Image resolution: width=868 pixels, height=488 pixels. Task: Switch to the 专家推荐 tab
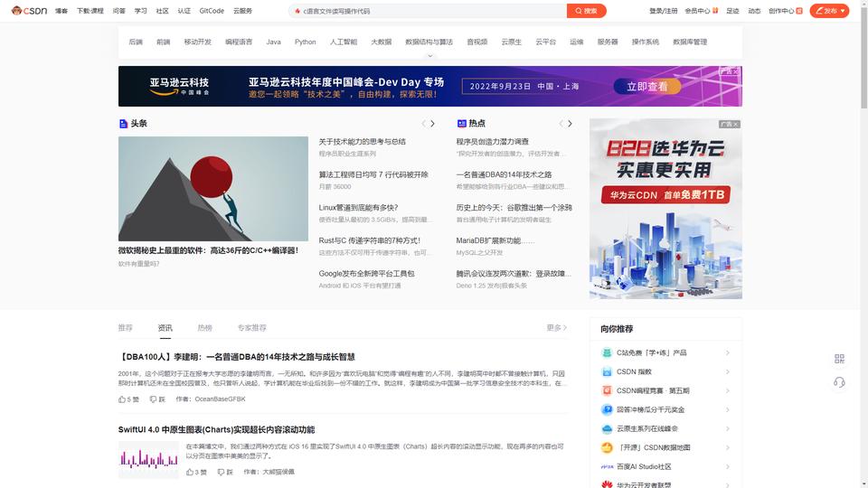pyautogui.click(x=252, y=327)
